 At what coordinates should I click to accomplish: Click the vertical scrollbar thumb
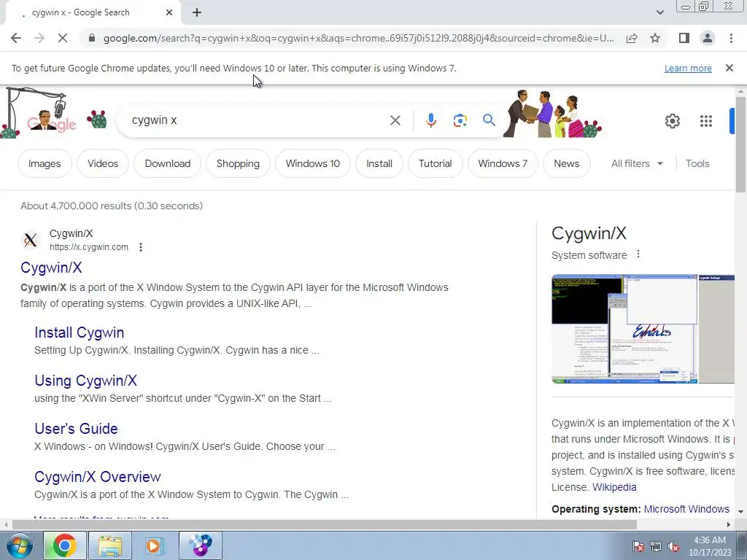[740, 145]
